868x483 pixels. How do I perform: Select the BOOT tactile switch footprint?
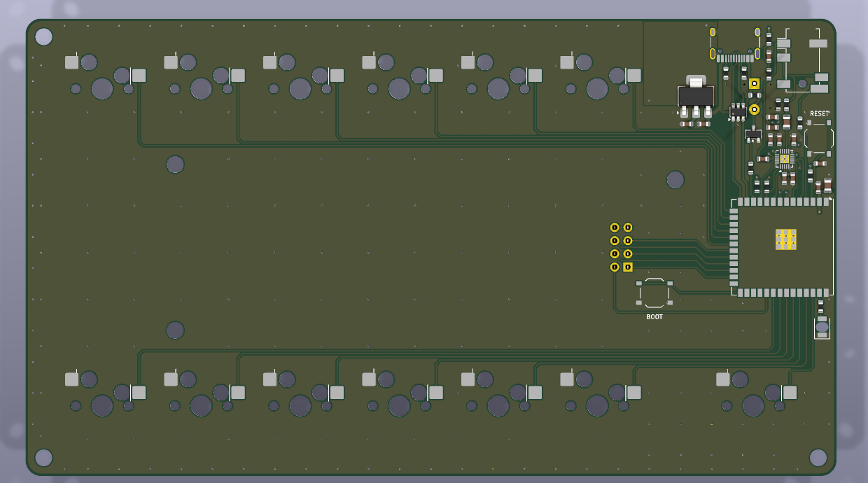(x=654, y=293)
